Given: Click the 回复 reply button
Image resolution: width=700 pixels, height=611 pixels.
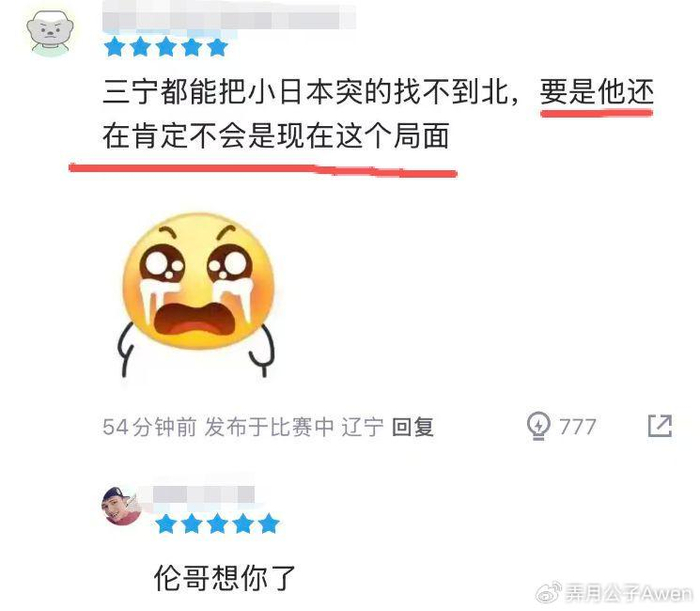Looking at the screenshot, I should click(413, 427).
